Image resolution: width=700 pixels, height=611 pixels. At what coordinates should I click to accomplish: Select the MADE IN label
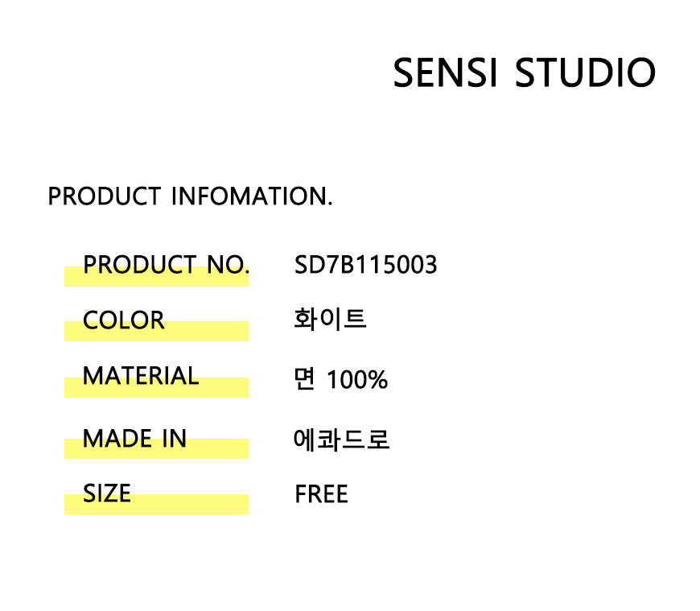tap(134, 439)
